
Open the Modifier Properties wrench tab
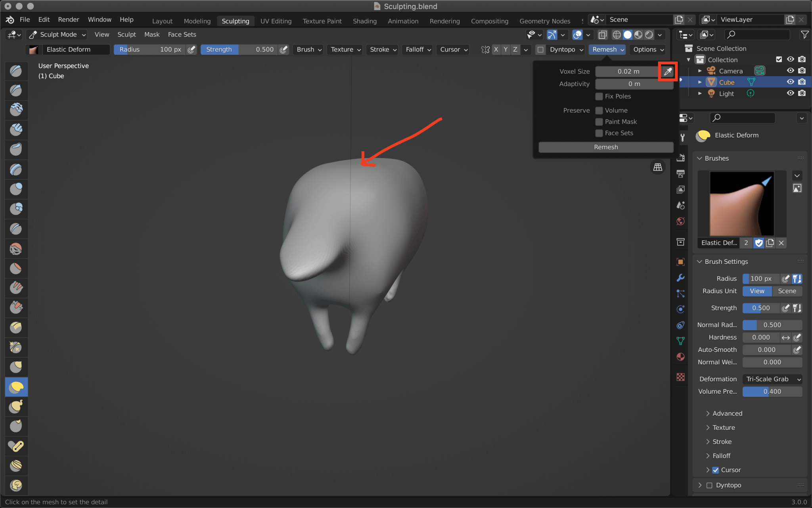click(x=681, y=278)
